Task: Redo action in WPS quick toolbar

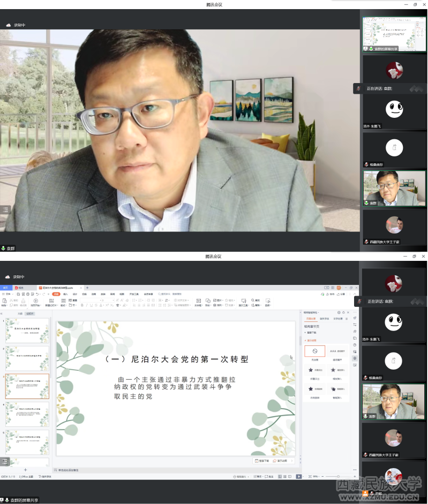Action: tap(44, 294)
